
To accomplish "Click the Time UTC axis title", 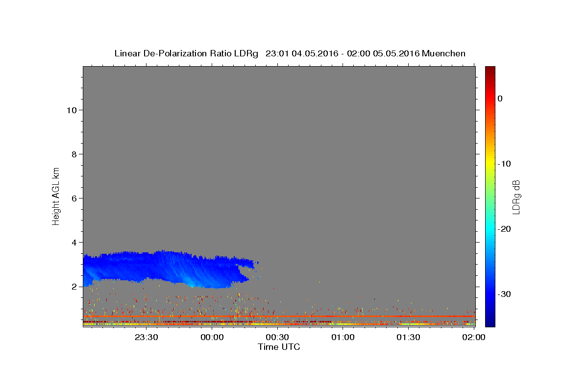I will pyautogui.click(x=279, y=347).
